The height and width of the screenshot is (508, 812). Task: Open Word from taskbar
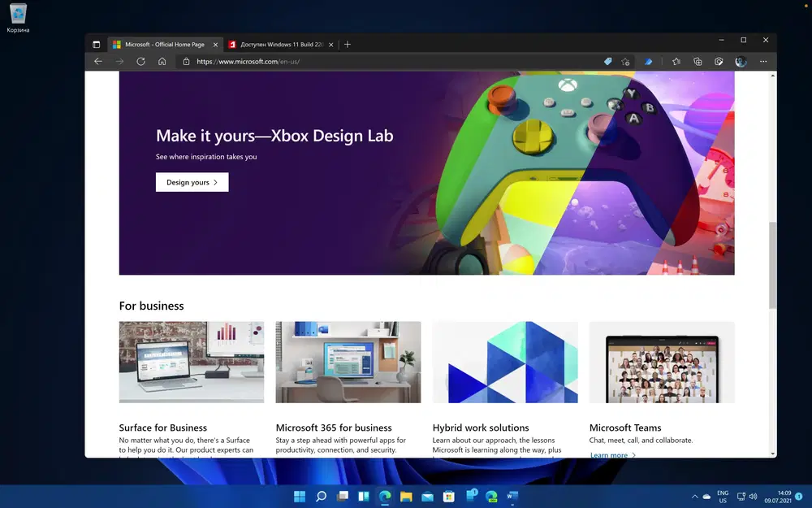click(512, 497)
